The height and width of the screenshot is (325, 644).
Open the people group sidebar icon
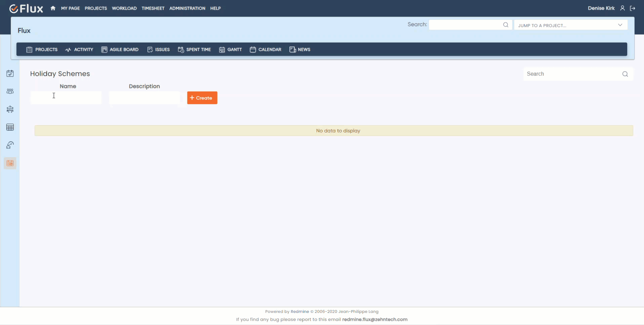click(10, 91)
